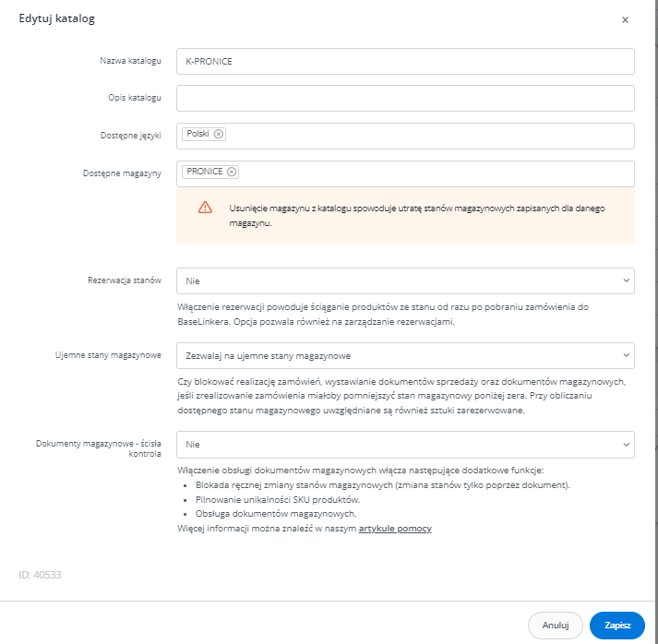
Task: Close the Edytuj katalog dialog
Action: coord(625,19)
